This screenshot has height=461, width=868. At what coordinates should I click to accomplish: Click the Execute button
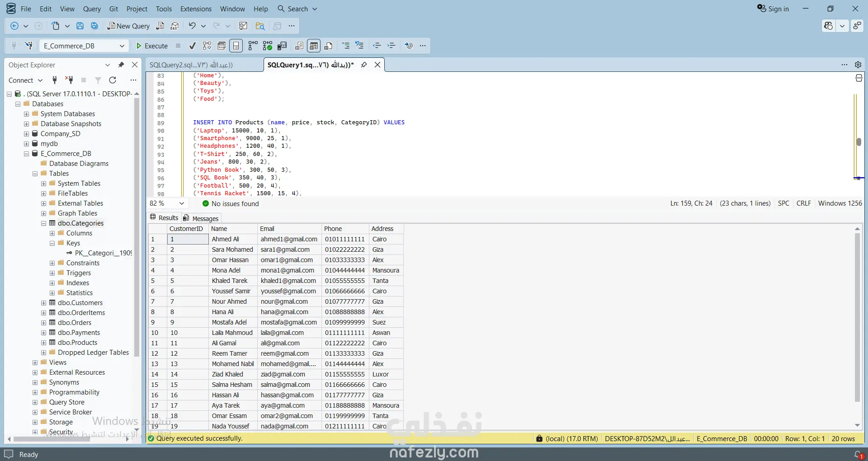152,46
